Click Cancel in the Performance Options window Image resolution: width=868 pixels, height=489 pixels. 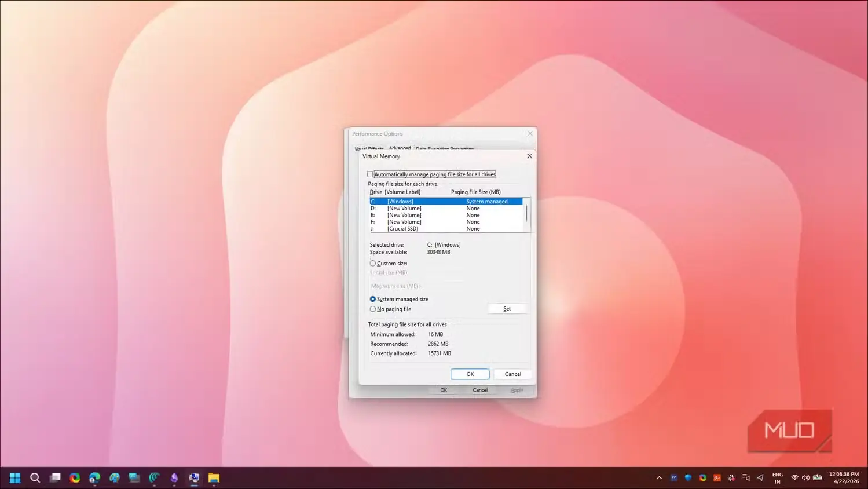pyautogui.click(x=480, y=391)
